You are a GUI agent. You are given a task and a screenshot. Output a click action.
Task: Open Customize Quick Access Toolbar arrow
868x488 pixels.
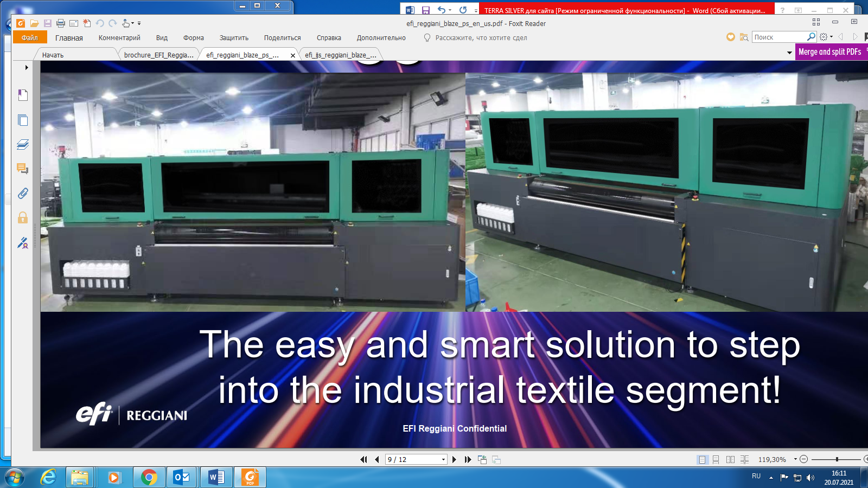pos(139,23)
